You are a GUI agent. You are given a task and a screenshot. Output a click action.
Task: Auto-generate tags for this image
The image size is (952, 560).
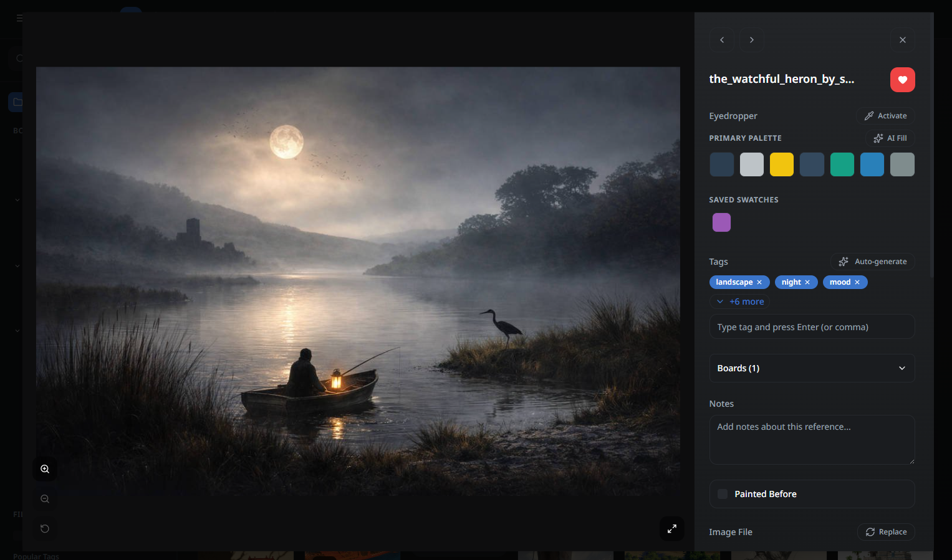873,262
